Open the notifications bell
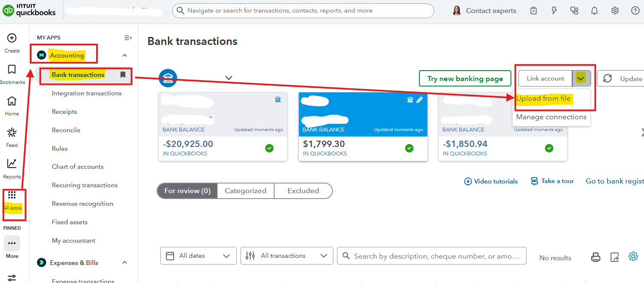Viewport: 644px width, 283px height. click(x=594, y=10)
